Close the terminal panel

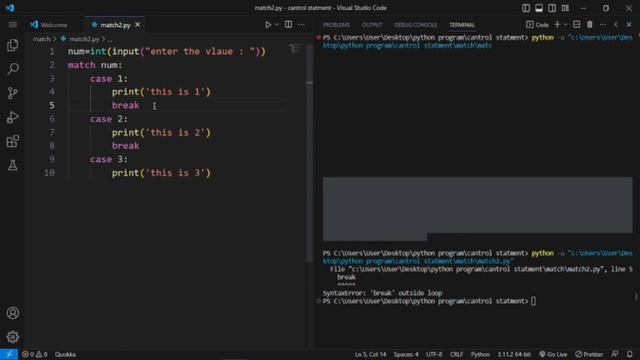(629, 25)
